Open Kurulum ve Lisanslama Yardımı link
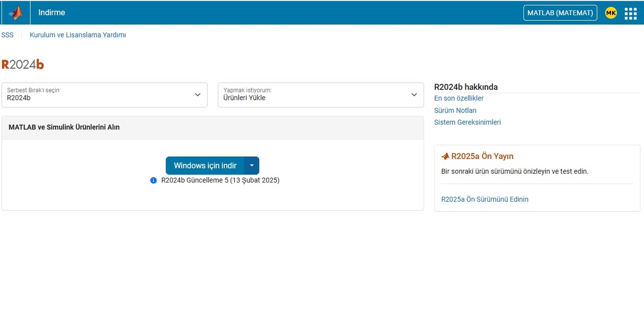 coord(77,35)
